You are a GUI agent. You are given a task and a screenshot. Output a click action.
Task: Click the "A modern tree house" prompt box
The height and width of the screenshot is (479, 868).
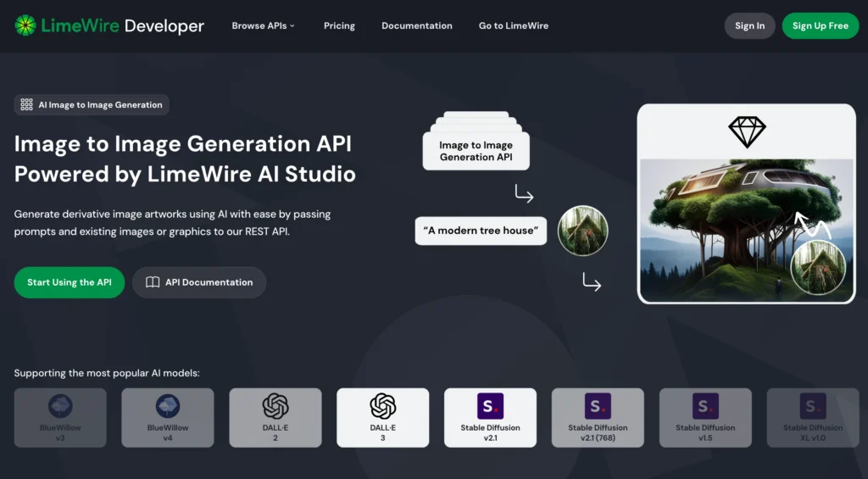pyautogui.click(x=481, y=231)
